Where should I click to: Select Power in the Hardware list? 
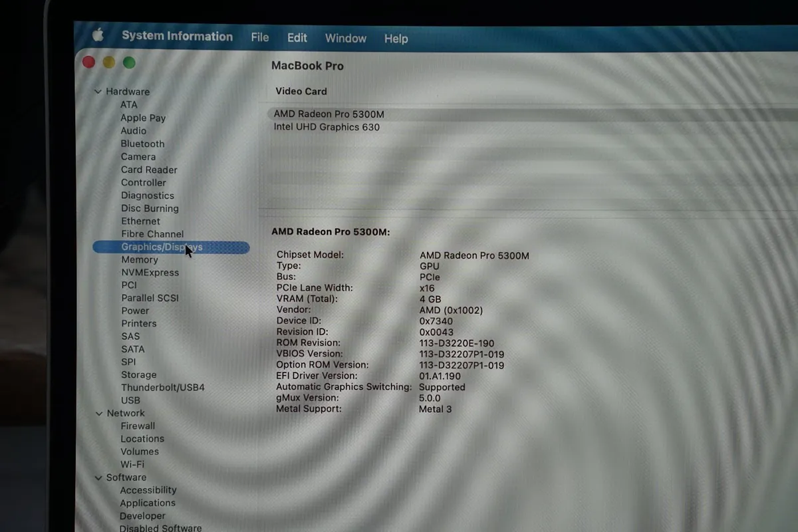click(x=135, y=311)
